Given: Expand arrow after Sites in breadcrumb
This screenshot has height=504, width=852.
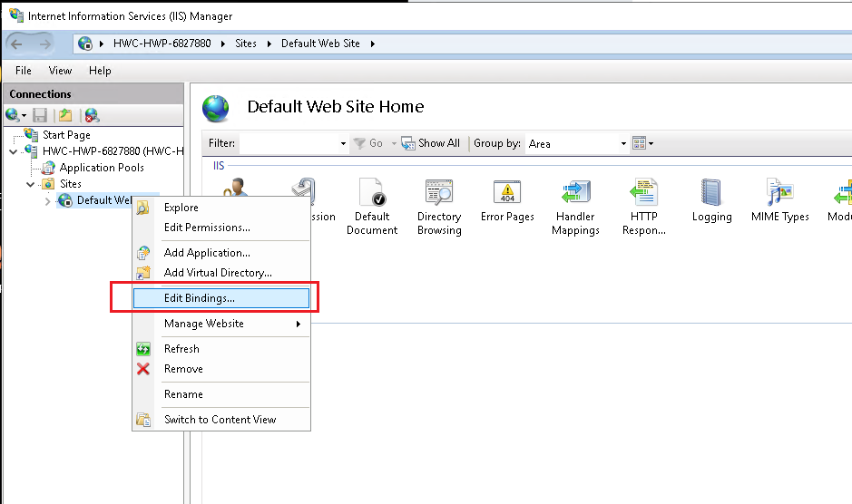Looking at the screenshot, I should click(269, 44).
